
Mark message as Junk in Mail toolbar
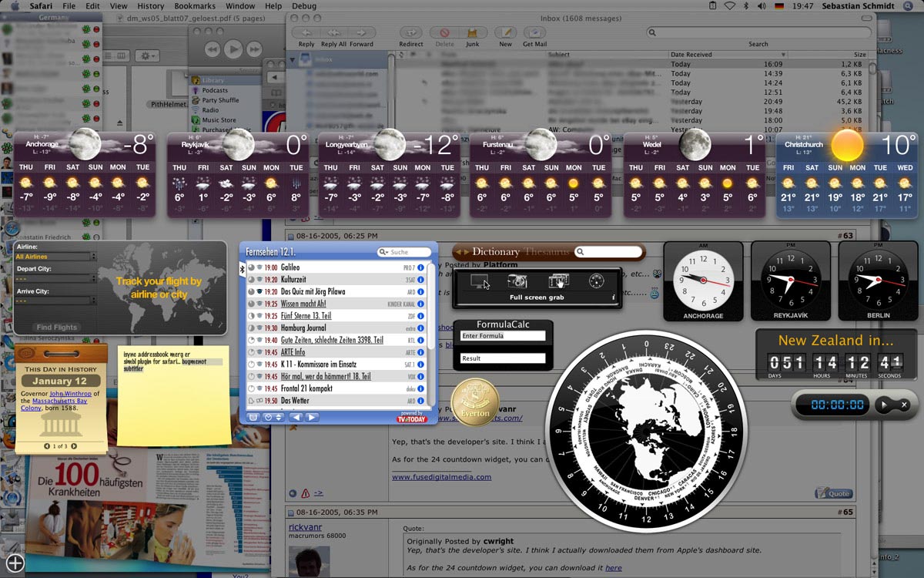(472, 32)
